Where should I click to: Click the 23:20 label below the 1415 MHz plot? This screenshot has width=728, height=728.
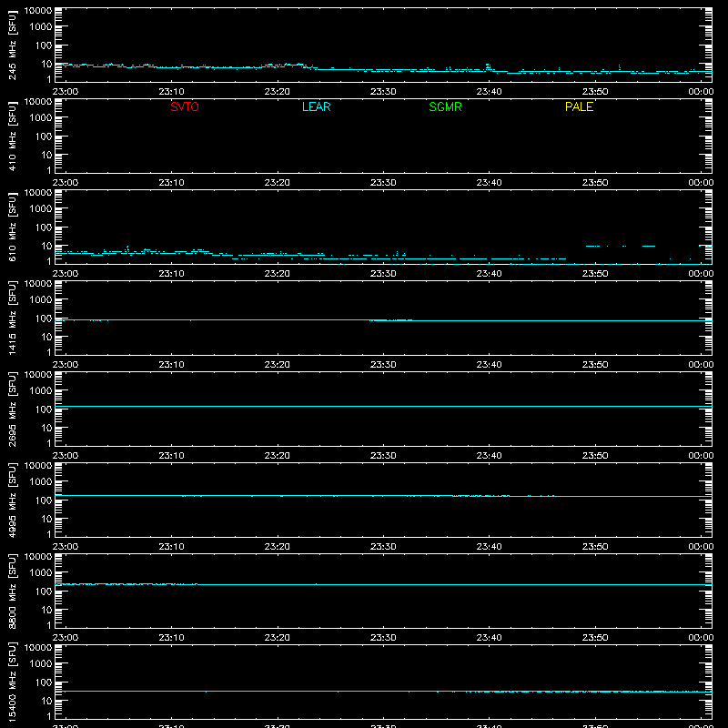pos(278,365)
